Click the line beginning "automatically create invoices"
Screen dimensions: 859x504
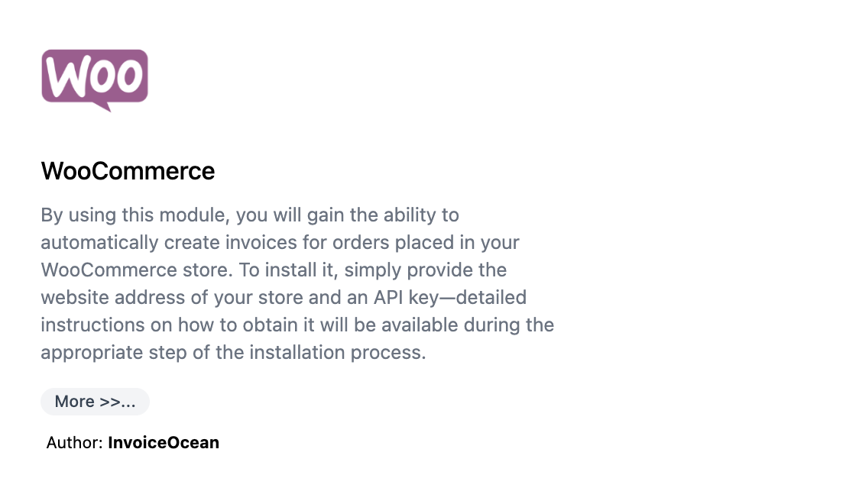(x=280, y=243)
